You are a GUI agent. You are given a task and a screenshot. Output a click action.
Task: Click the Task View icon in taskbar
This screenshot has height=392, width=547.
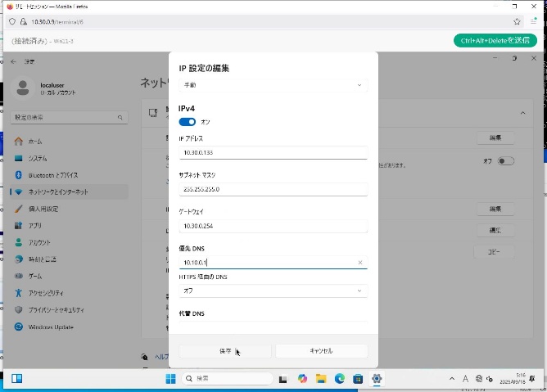[283, 379]
